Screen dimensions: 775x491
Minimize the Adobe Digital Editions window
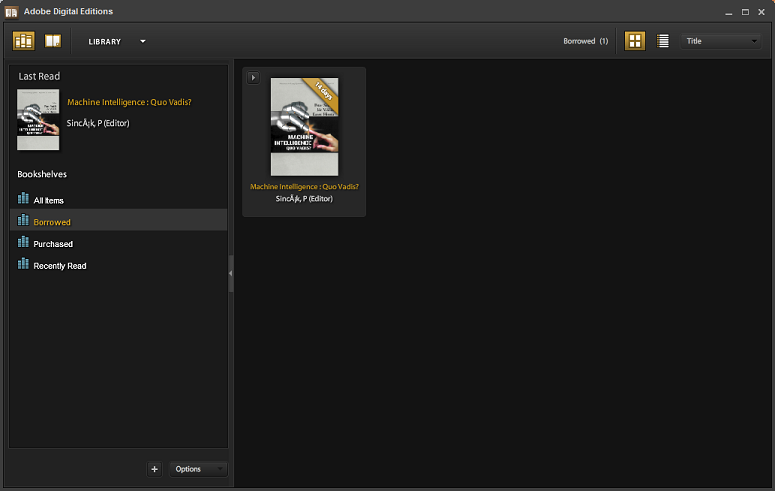click(x=729, y=12)
